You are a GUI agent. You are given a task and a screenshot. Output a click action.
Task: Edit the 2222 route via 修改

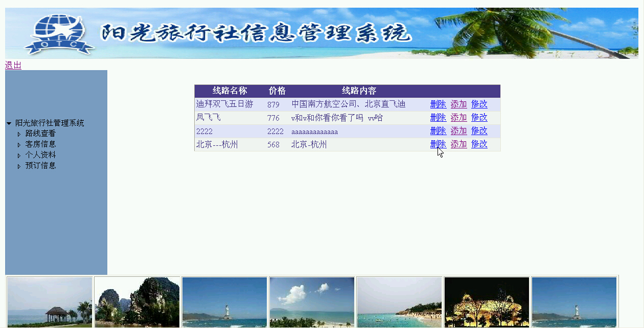479,130
